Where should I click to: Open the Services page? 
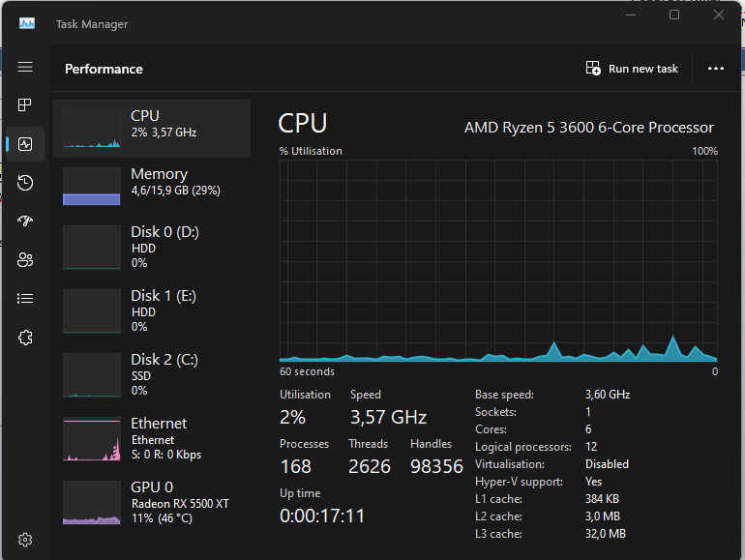click(x=25, y=338)
